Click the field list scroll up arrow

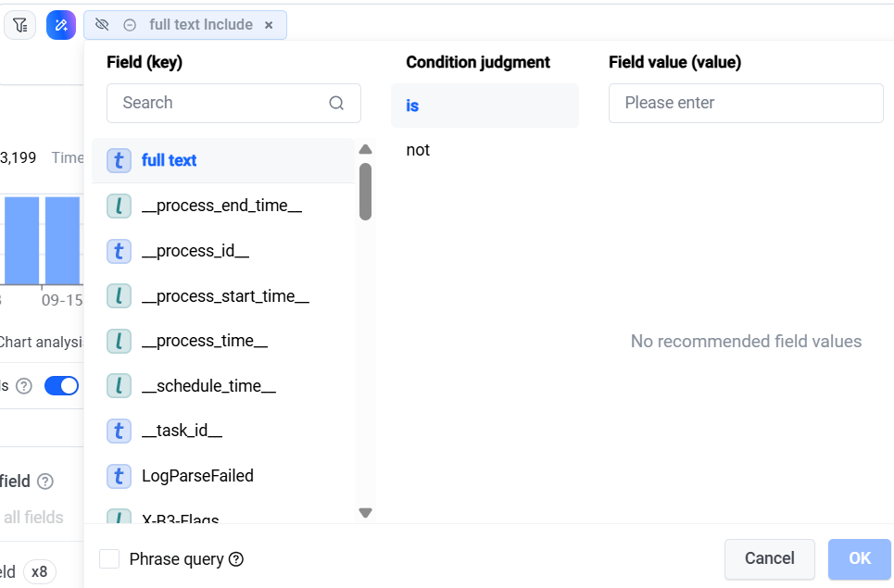(x=365, y=149)
